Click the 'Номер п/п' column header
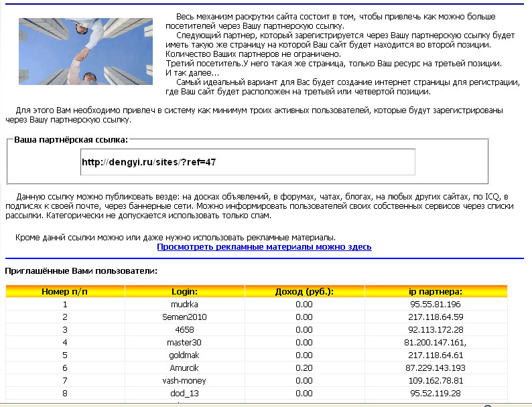Image resolution: width=532 pixels, height=407 pixels. pyautogui.click(x=65, y=291)
